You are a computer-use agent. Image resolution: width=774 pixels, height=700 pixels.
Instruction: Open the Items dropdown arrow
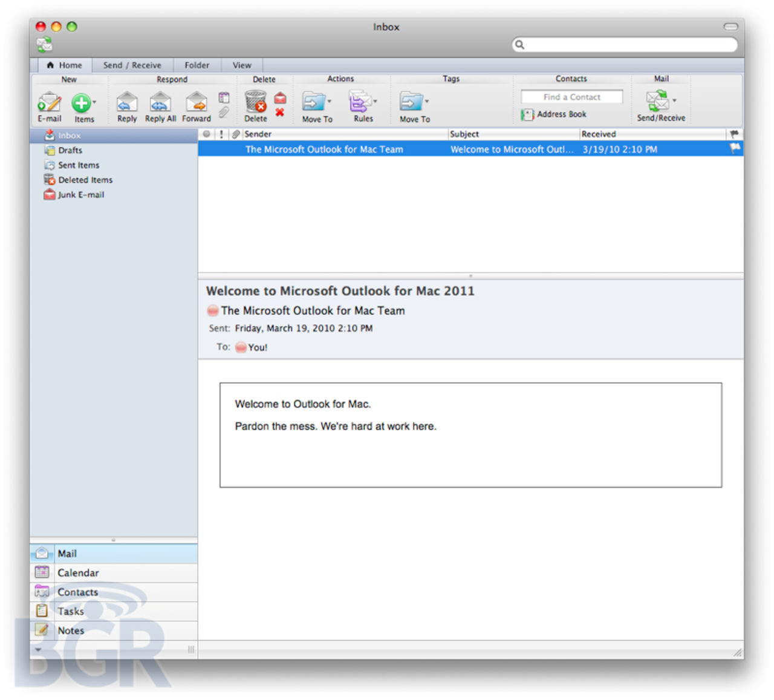95,103
